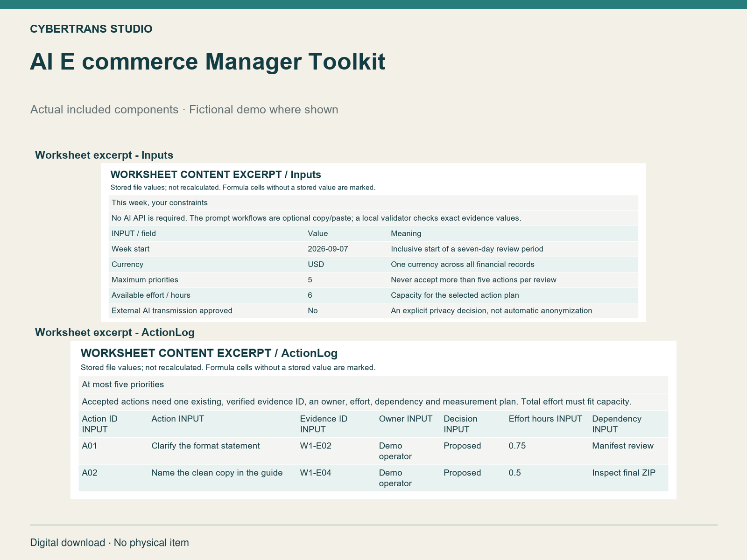The width and height of the screenshot is (747, 560).
Task: Select the 'Maximum priorities' field cell
Action: [145, 280]
